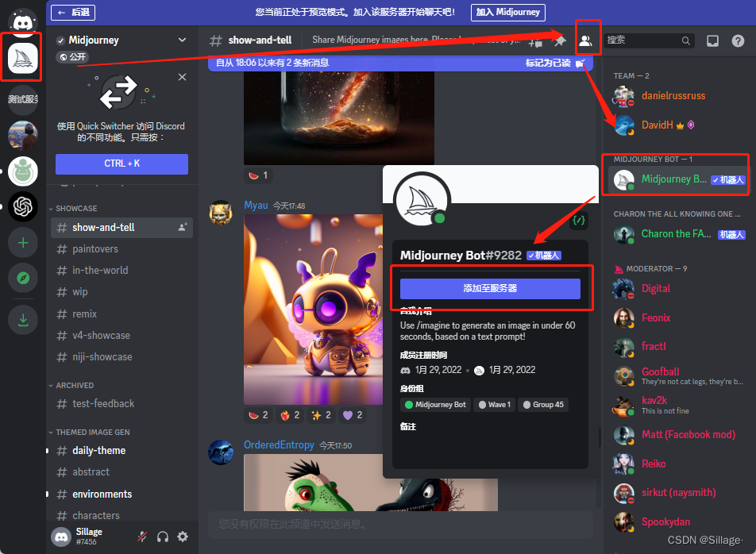Click the Download Apps arrow icon
The width and height of the screenshot is (756, 554).
click(x=23, y=319)
